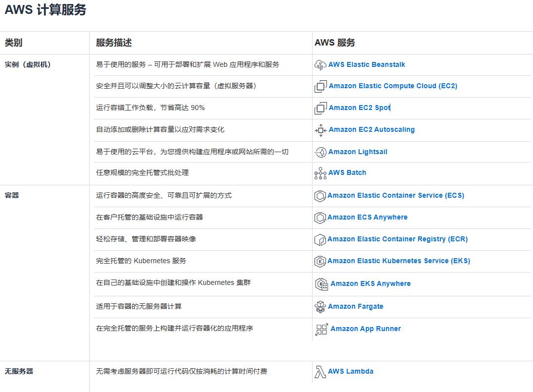Click the Amazon EC2 Spot icon

pyautogui.click(x=320, y=108)
